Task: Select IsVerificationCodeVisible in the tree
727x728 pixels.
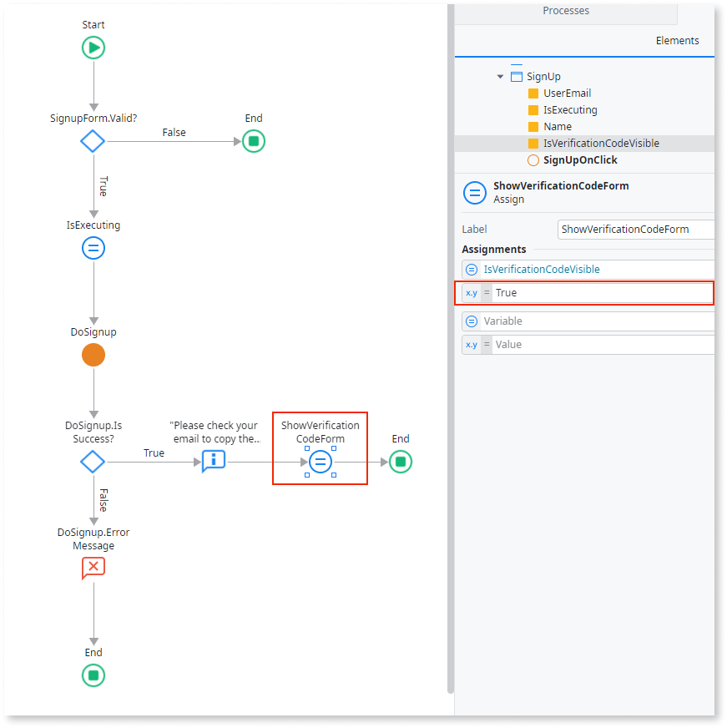Action: click(x=601, y=144)
